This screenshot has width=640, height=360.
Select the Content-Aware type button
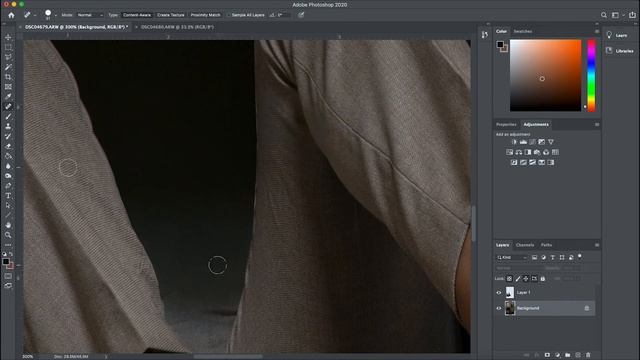click(137, 15)
